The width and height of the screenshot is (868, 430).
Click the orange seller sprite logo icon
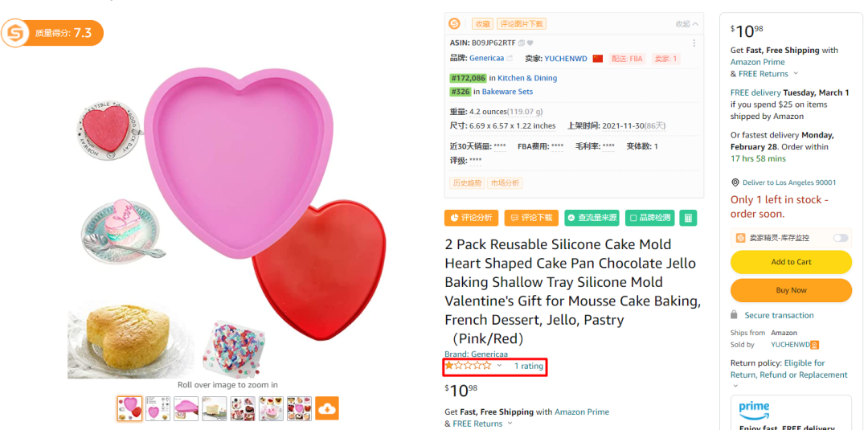(x=455, y=24)
